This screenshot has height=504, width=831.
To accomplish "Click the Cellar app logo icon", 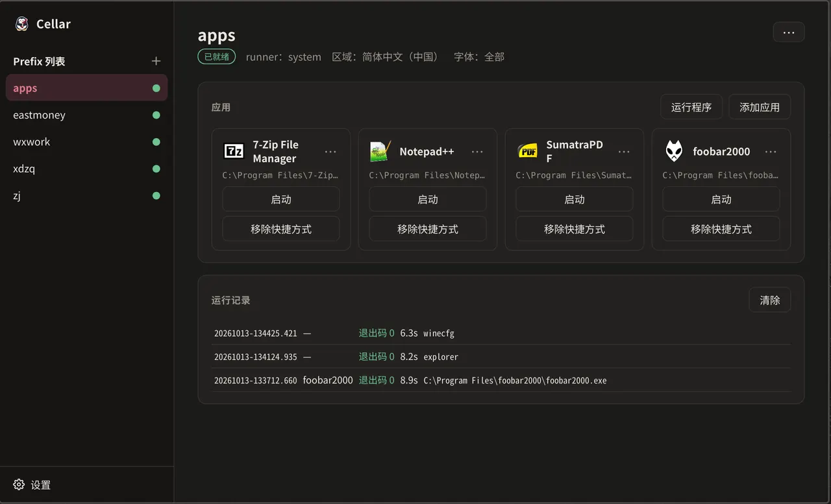I will [22, 24].
